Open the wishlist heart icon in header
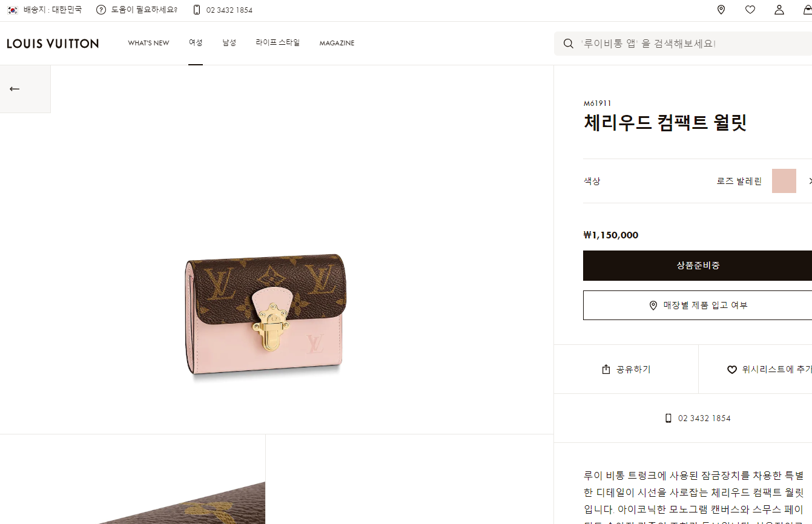 pyautogui.click(x=750, y=10)
